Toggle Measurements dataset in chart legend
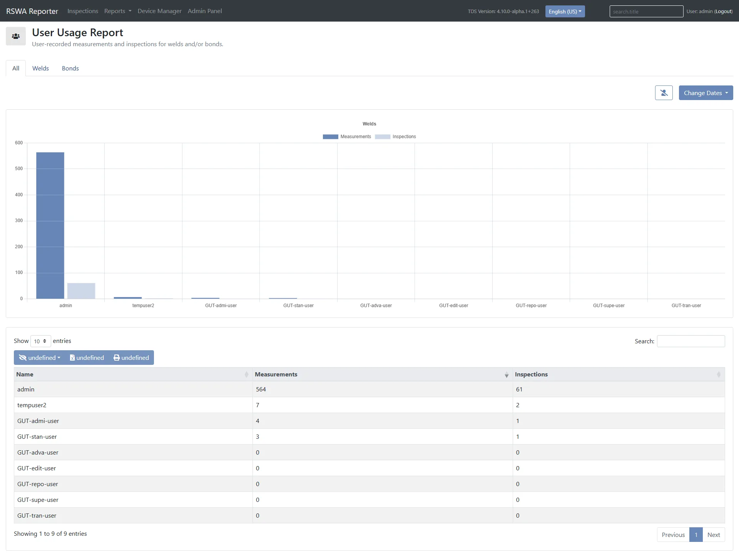 click(347, 137)
